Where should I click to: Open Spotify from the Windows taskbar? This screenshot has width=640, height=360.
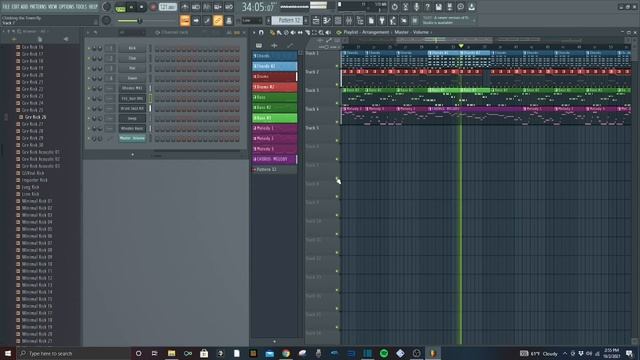384,353
